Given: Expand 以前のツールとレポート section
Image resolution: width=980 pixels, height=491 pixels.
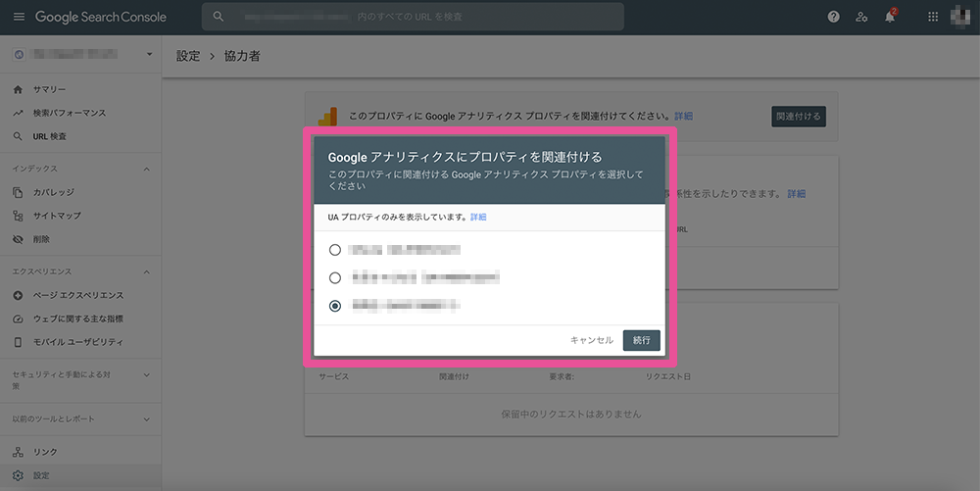Looking at the screenshot, I should pyautogui.click(x=147, y=419).
